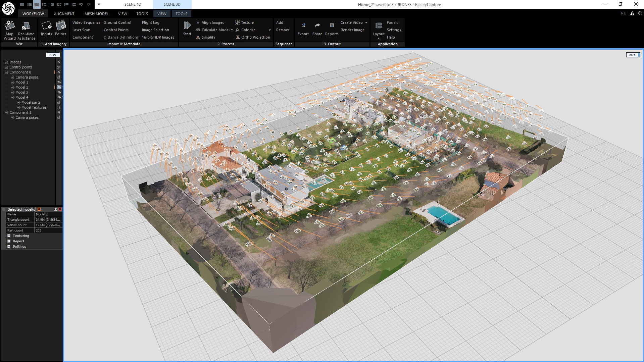This screenshot has height=362, width=644.
Task: Switch to the ALIGNMENT ribbon tab
Action: click(64, 14)
